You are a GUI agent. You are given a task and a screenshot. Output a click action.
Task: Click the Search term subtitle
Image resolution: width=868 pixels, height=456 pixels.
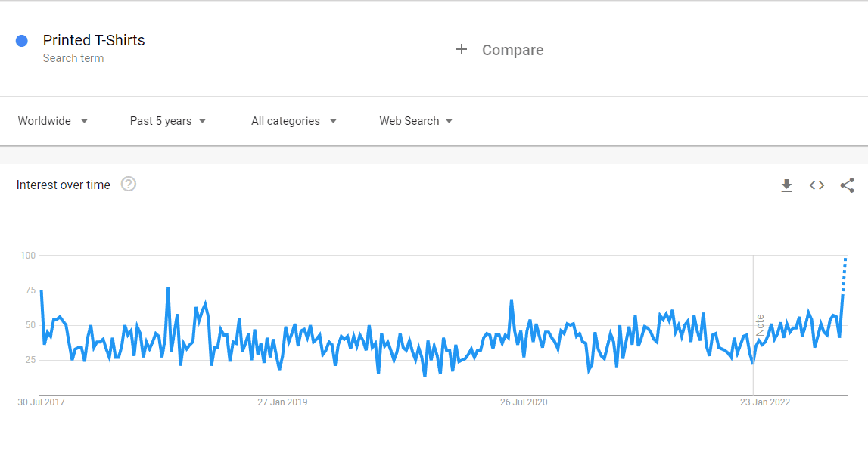73,58
